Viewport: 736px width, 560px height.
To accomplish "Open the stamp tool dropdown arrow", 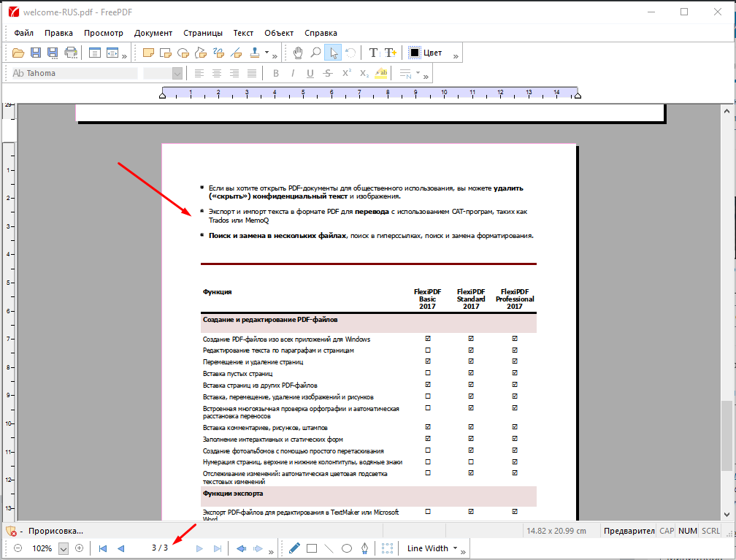I will click(267, 52).
